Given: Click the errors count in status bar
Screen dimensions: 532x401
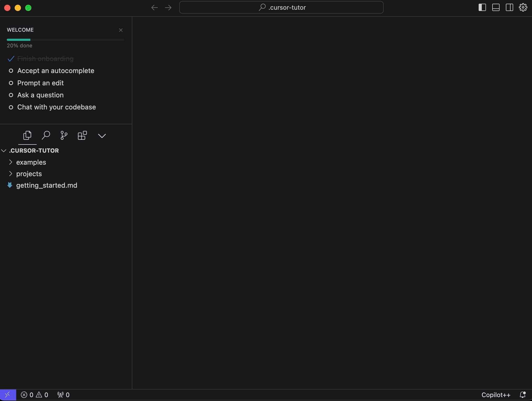Looking at the screenshot, I should [27, 395].
